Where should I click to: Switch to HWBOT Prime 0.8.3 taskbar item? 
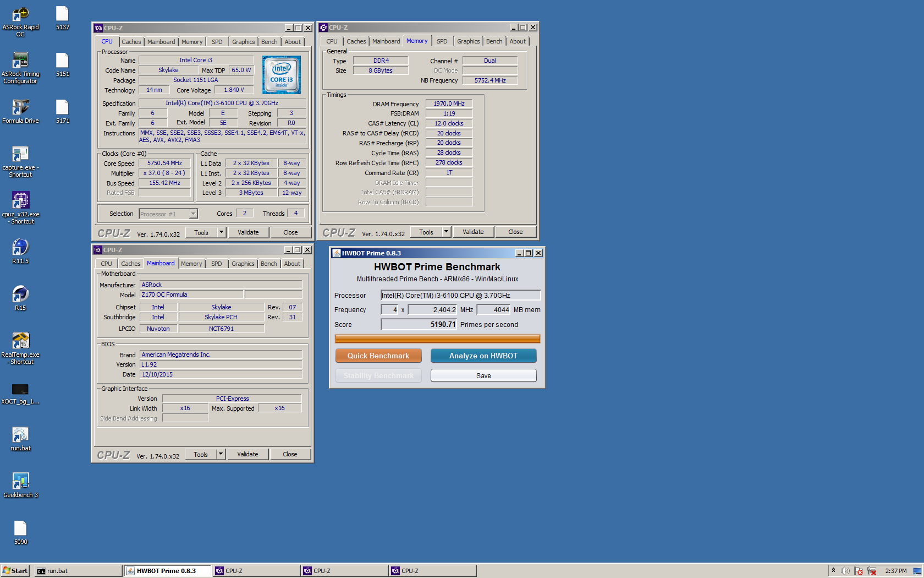[x=167, y=571]
